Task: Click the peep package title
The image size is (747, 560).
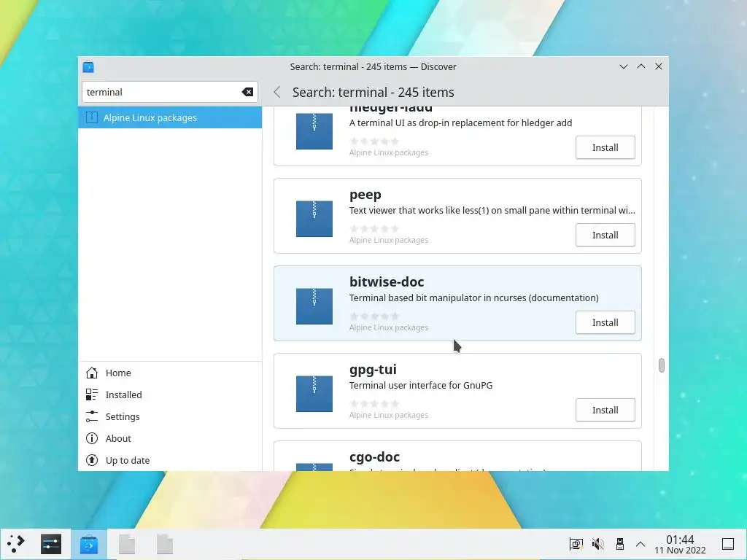Action: pyautogui.click(x=365, y=194)
